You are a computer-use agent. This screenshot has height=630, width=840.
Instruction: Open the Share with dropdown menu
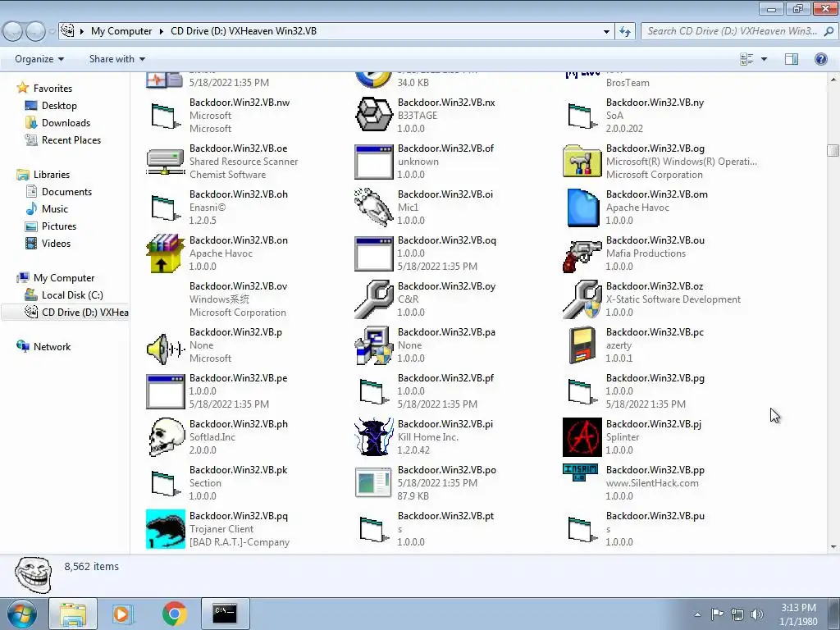click(116, 59)
